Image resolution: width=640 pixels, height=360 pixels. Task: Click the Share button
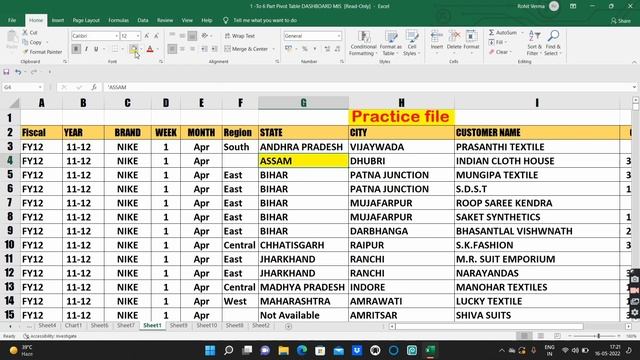click(621, 20)
